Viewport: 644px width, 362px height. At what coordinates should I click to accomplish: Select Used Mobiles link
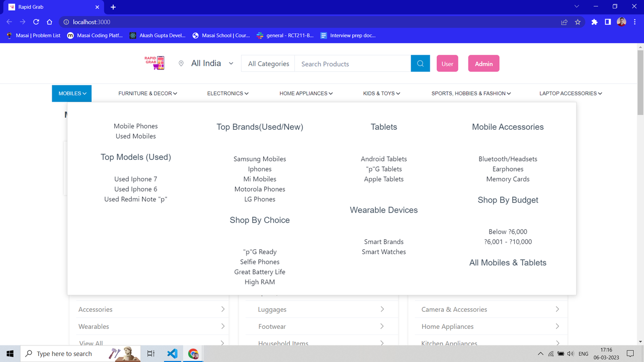click(136, 136)
